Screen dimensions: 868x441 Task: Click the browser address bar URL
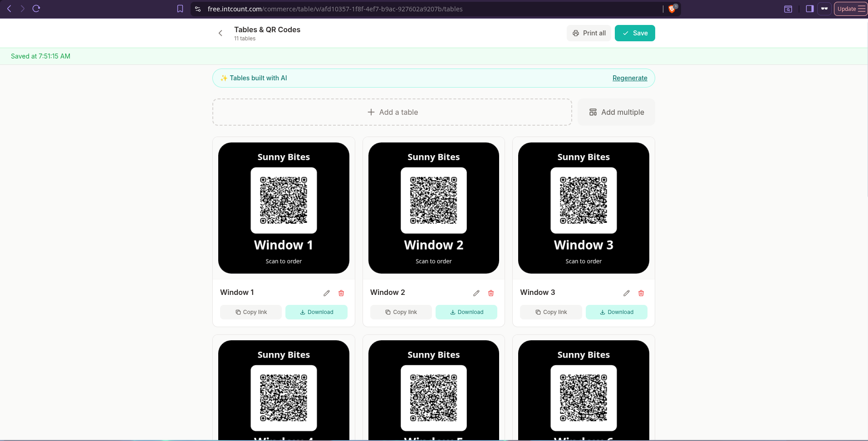click(x=335, y=9)
